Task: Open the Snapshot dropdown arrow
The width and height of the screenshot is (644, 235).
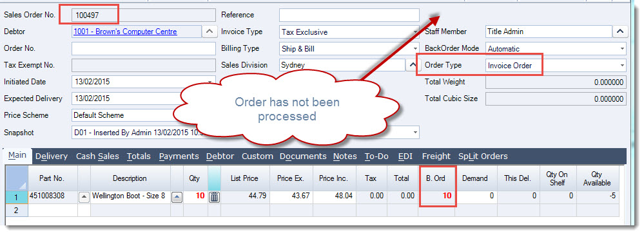Action: (x=416, y=133)
